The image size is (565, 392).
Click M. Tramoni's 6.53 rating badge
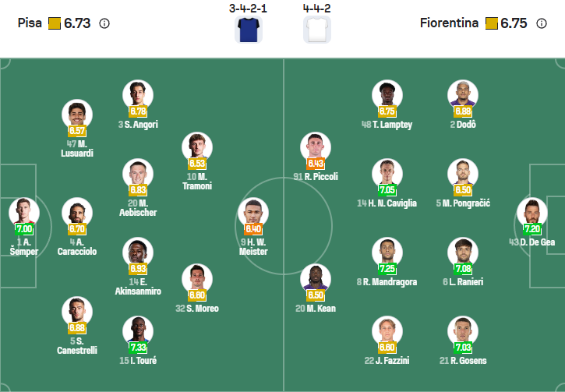pyautogui.click(x=197, y=164)
